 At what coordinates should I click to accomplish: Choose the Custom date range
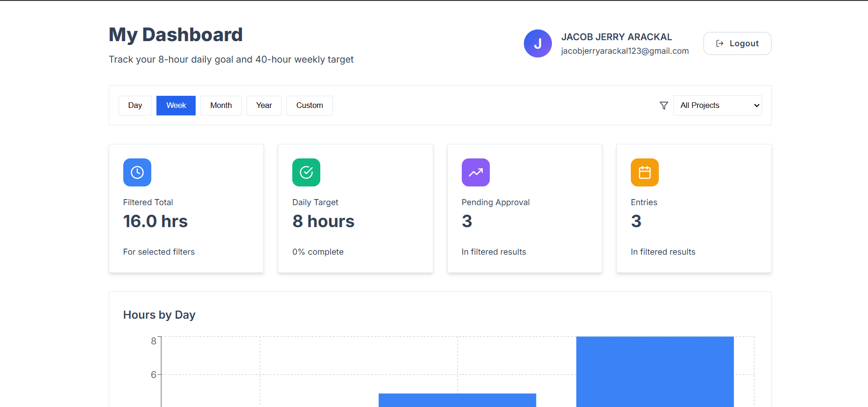coord(310,106)
